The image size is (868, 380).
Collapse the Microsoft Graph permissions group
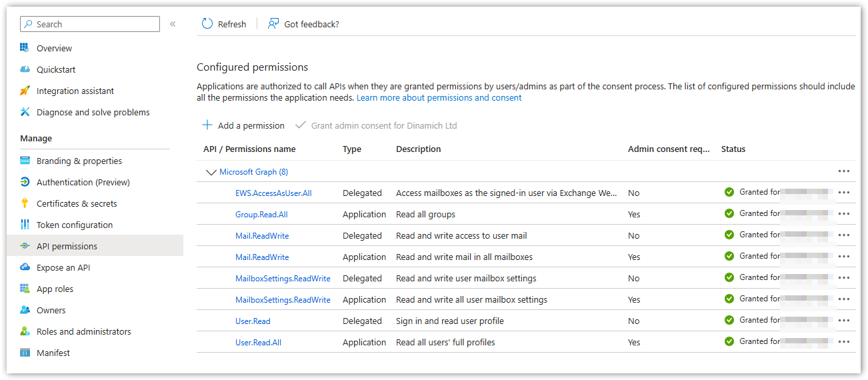coord(211,172)
